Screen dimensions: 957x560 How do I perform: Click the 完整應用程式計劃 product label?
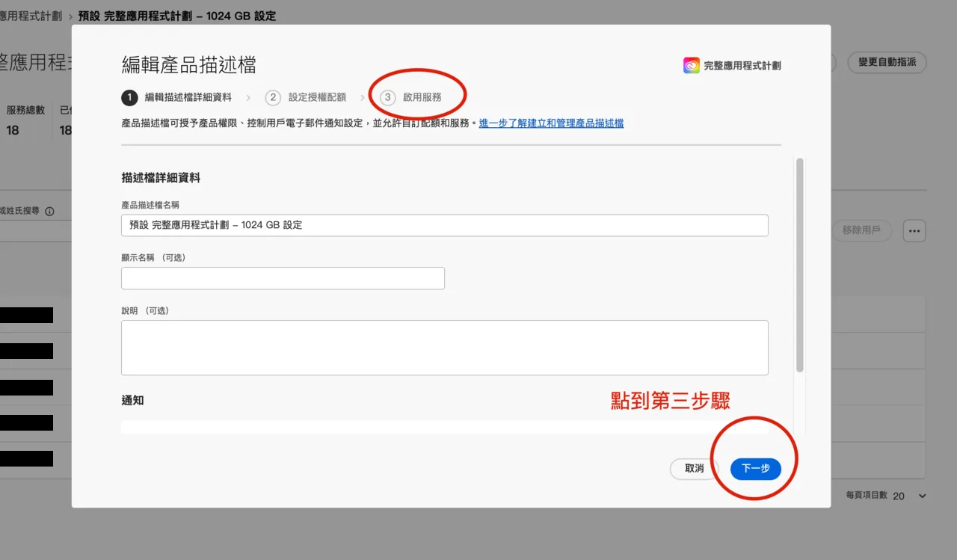742,66
